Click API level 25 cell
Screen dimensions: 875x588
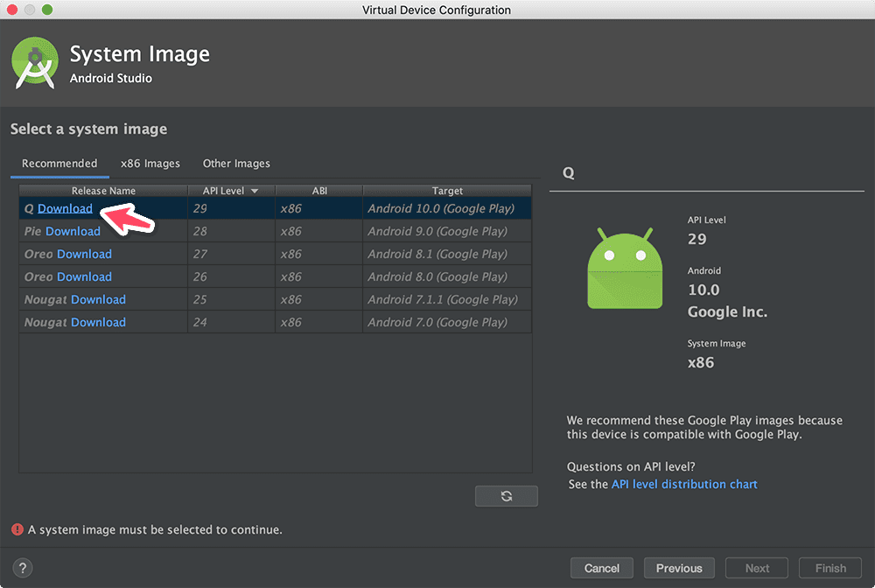[232, 300]
